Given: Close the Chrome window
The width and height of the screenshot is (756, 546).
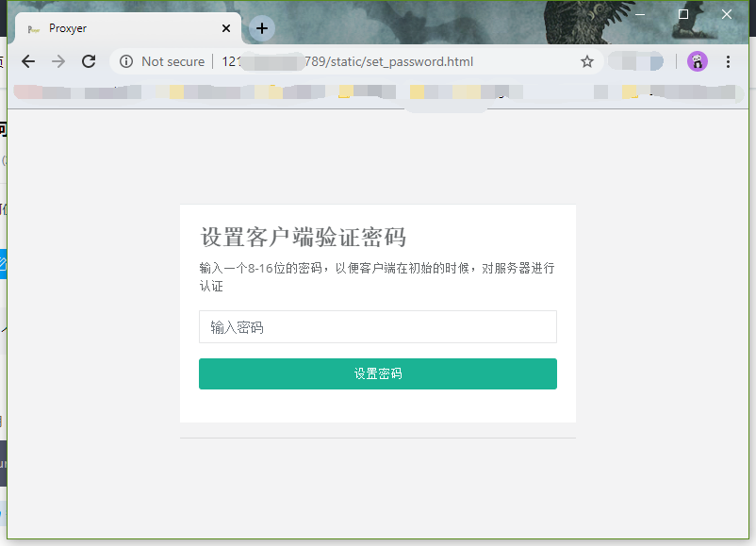Looking at the screenshot, I should [x=727, y=14].
